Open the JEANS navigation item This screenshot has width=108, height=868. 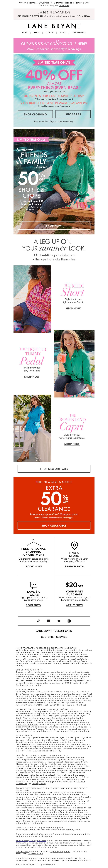[50, 33]
